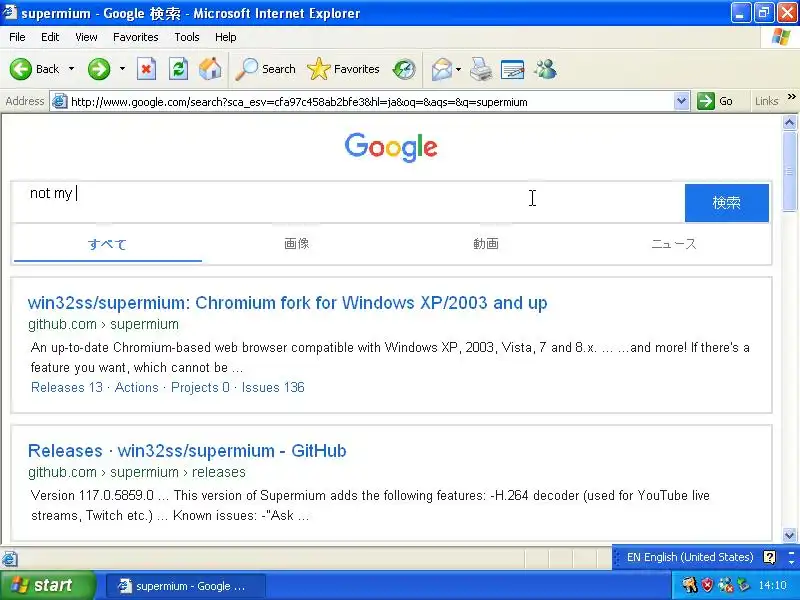Open the Edit menu
Viewport: 800px width, 600px height.
(x=50, y=37)
